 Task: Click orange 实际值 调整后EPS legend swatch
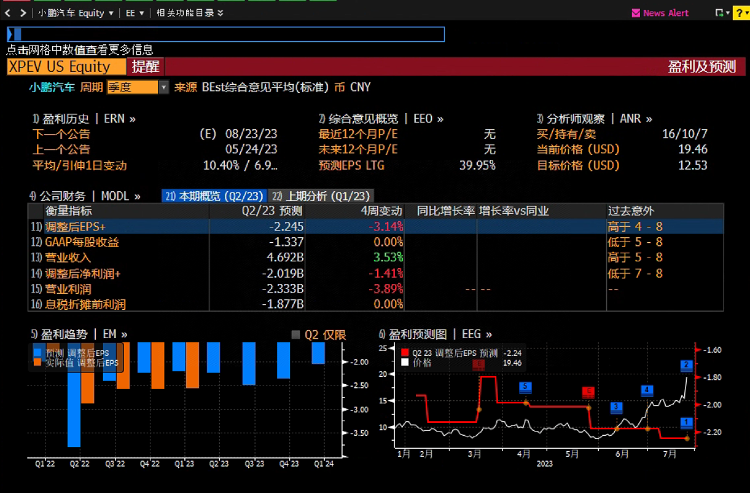point(37,362)
